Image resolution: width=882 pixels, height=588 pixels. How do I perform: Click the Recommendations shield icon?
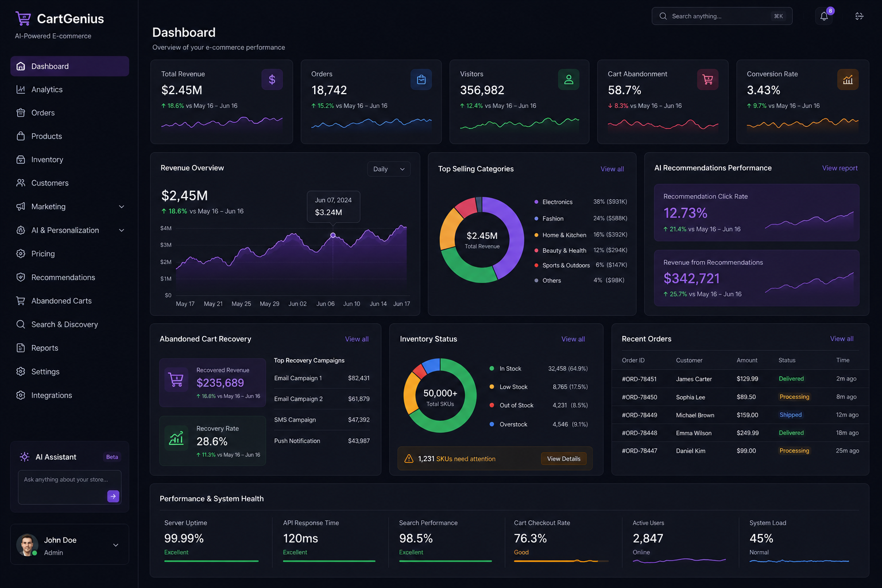point(21,277)
